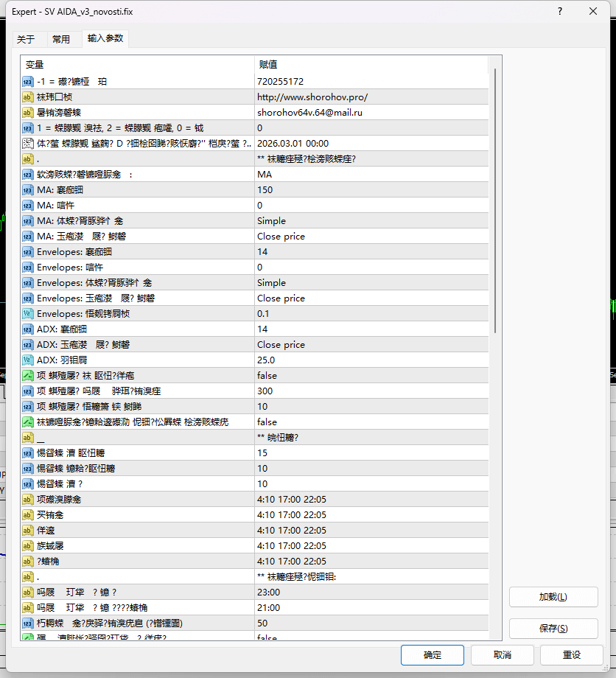Screen dimensions: 616x678
Task: Open the Envelopes method Simple value
Action: (x=372, y=283)
